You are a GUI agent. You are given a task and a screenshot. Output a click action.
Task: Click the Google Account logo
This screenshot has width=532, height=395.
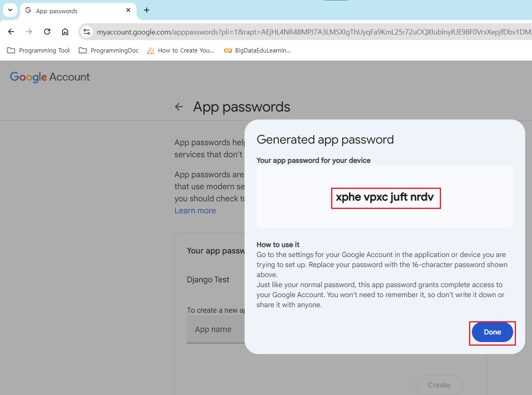click(x=50, y=77)
